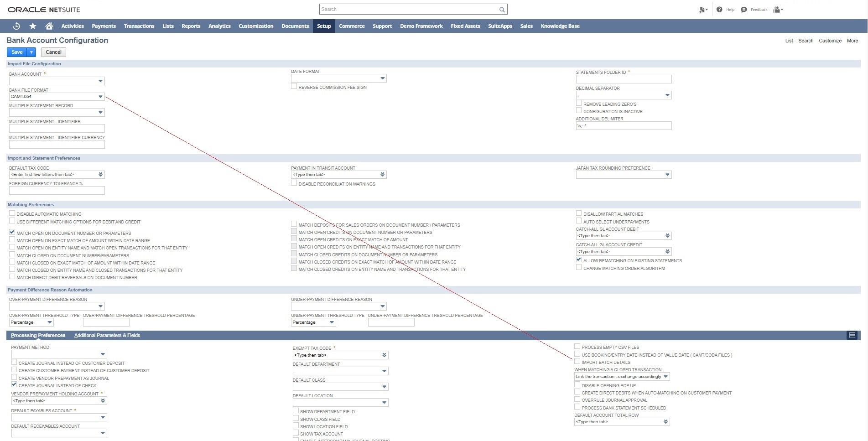The image size is (868, 441).
Task: Check Disable Reconciliation Warnings
Action: 294,183
